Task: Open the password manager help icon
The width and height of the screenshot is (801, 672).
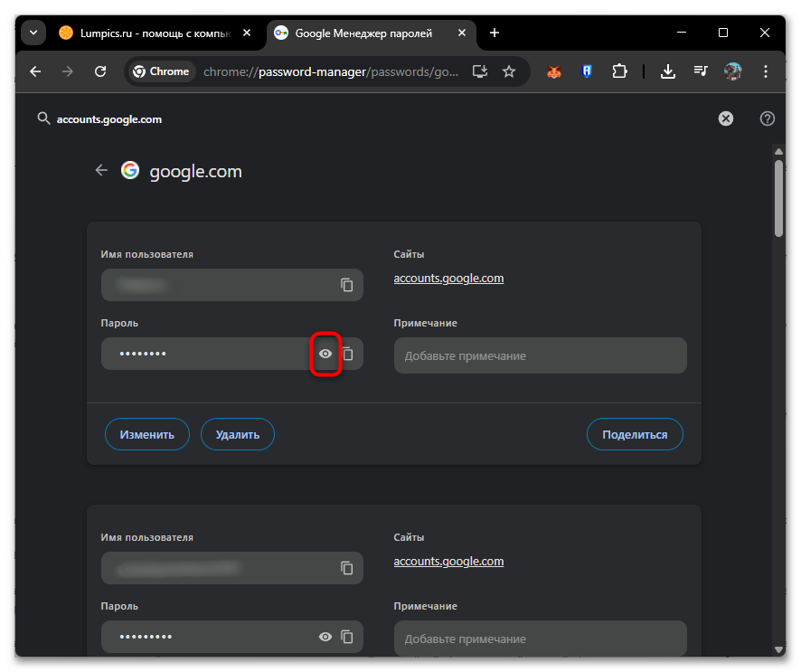Action: click(x=768, y=118)
